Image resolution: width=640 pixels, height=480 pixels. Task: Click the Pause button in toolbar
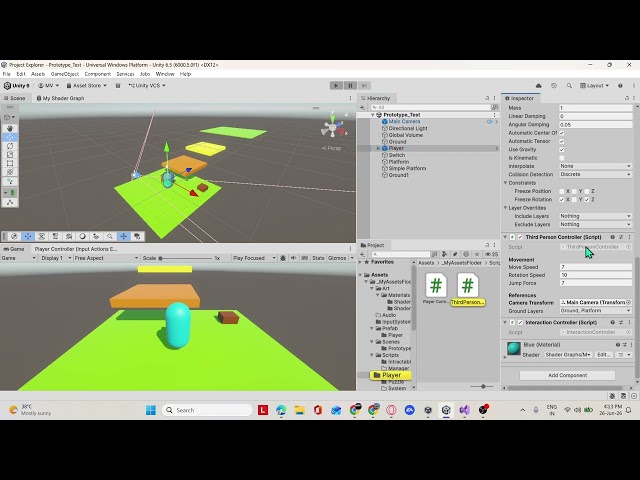[x=350, y=85]
